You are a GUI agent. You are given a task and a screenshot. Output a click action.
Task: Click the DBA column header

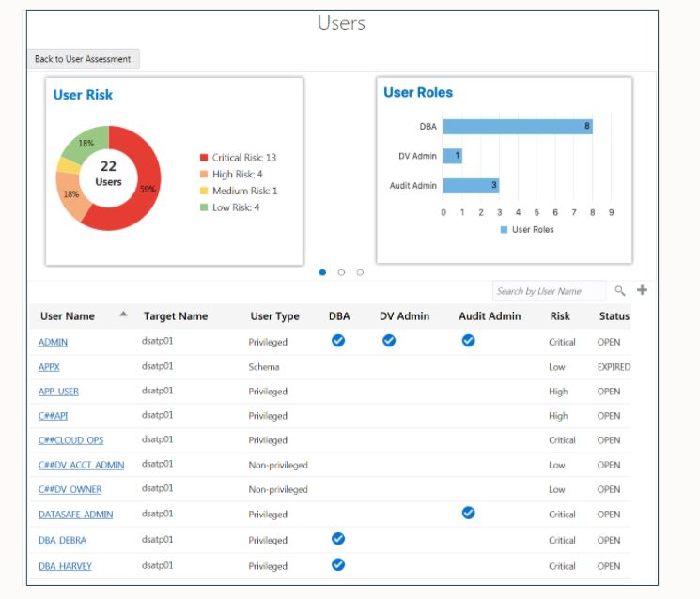pyautogui.click(x=339, y=316)
